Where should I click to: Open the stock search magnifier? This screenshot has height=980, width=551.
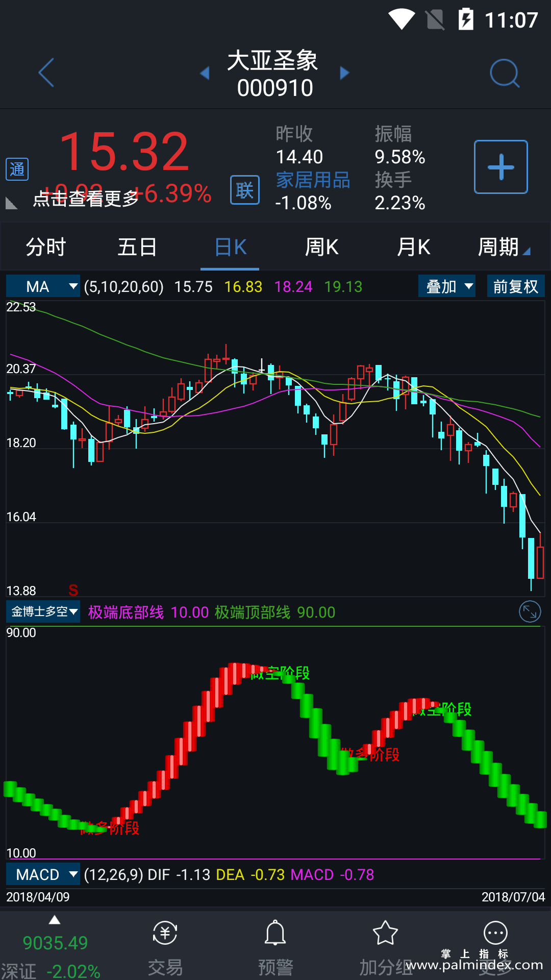click(x=505, y=73)
